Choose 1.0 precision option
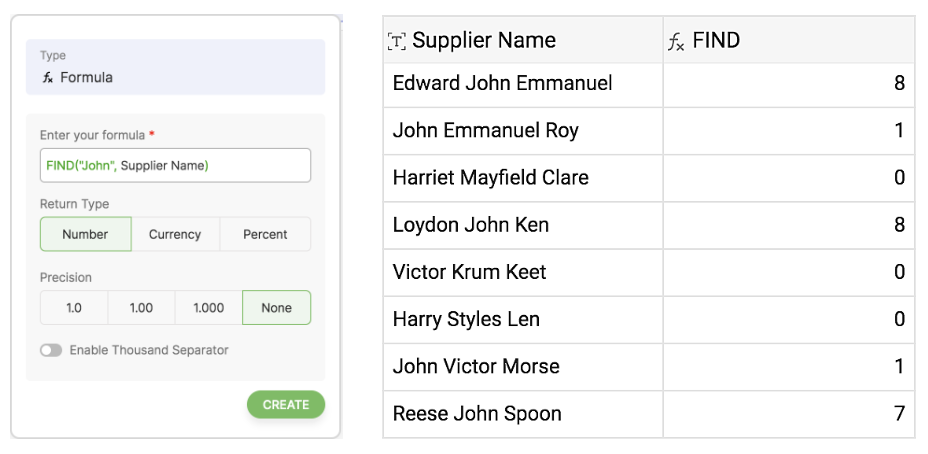The image size is (928, 454). pyautogui.click(x=74, y=308)
